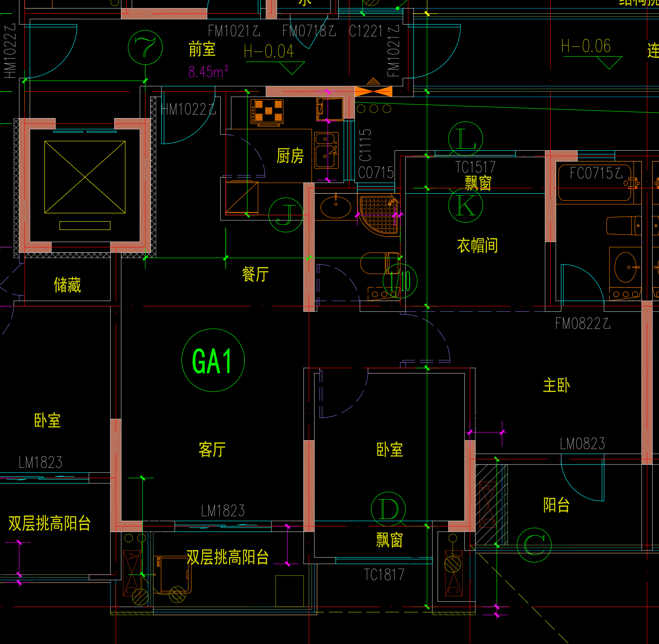Pick the refrigerator square with diagonal near bubble J
Image resolution: width=659 pixels, height=644 pixels.
242,198
